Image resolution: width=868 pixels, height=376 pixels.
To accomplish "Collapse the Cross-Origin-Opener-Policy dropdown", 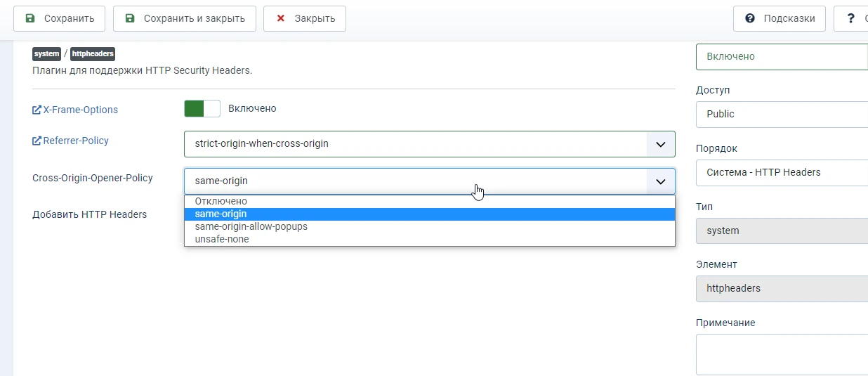I will click(430, 181).
